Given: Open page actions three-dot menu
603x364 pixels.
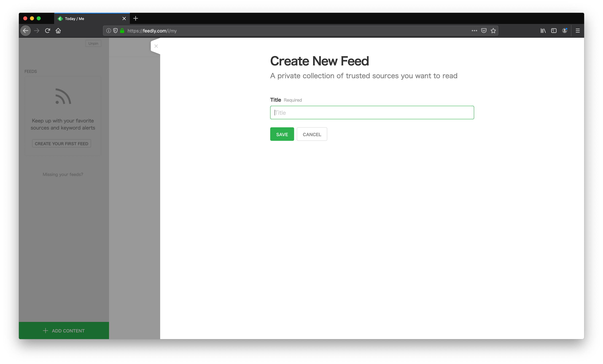Looking at the screenshot, I should pos(474,31).
